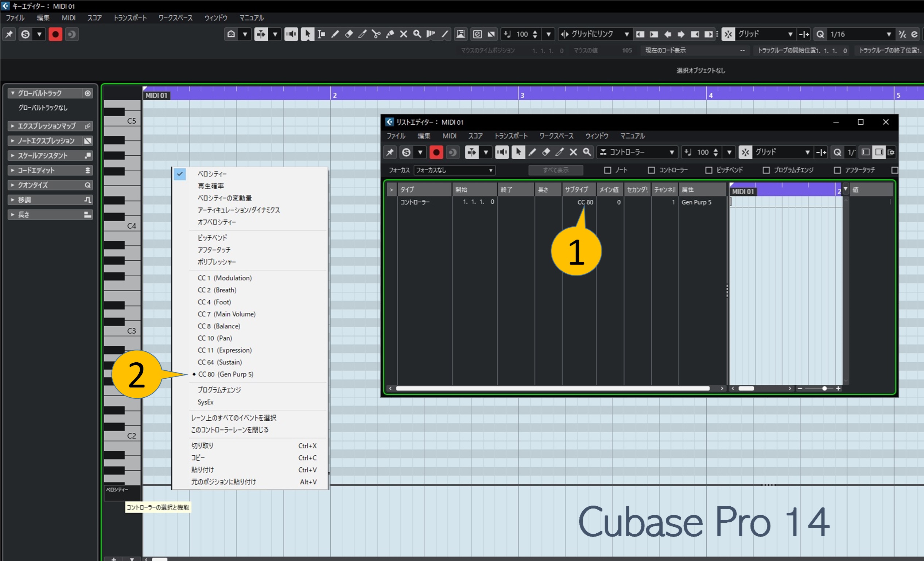The width and height of the screenshot is (924, 561).
Task: Check the アフタータッチ filter checkbox
Action: pyautogui.click(x=837, y=170)
